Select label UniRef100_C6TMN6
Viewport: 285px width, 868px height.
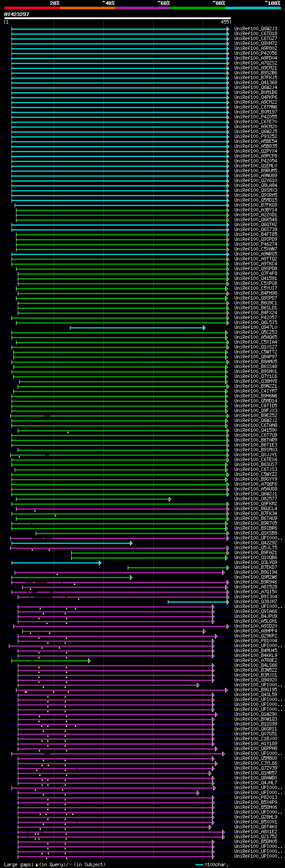coord(256,107)
